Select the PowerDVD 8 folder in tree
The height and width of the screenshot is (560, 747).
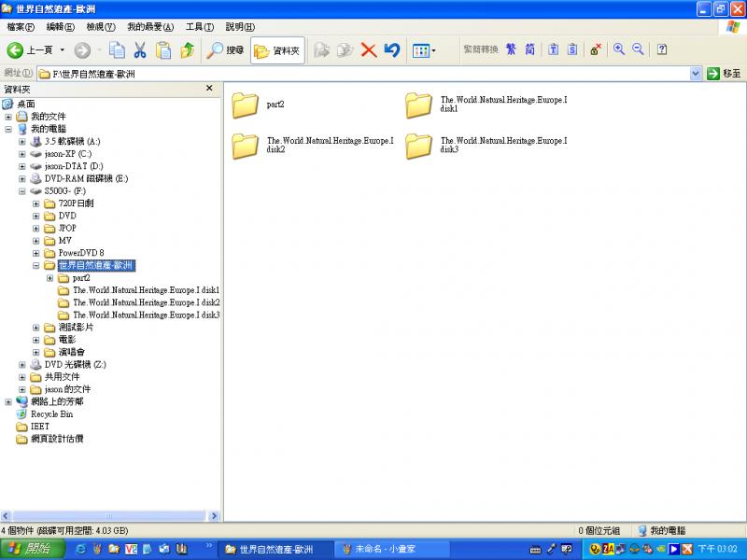[80, 253]
